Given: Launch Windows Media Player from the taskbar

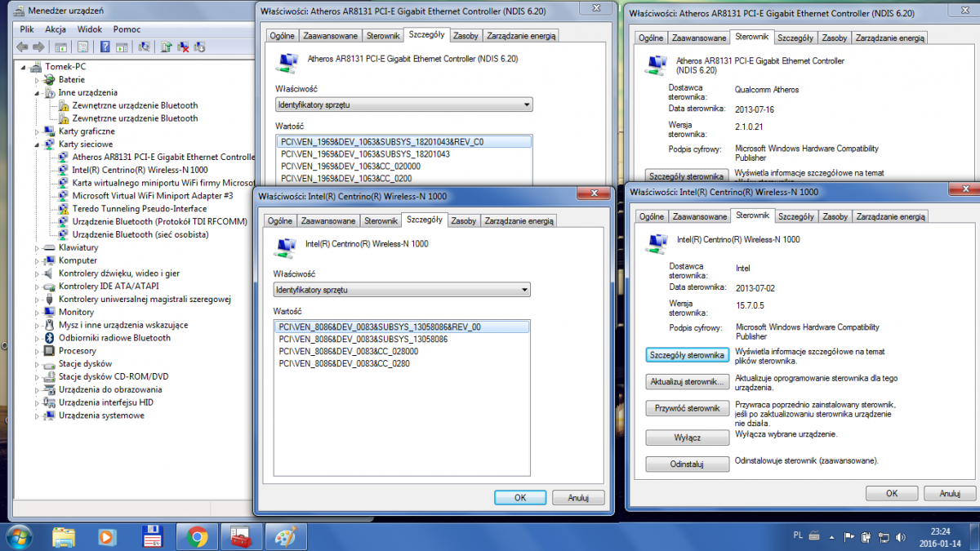Looking at the screenshot, I should click(108, 536).
